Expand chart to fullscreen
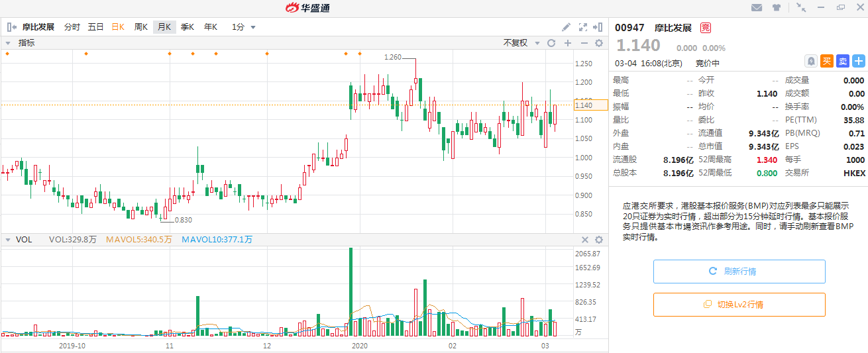868x353 pixels. 583,27
